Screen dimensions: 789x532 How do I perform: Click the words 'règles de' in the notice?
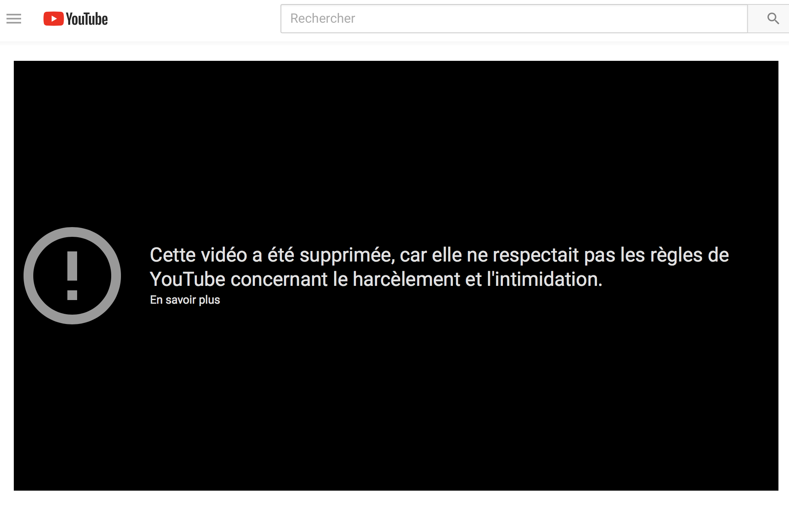click(x=689, y=255)
